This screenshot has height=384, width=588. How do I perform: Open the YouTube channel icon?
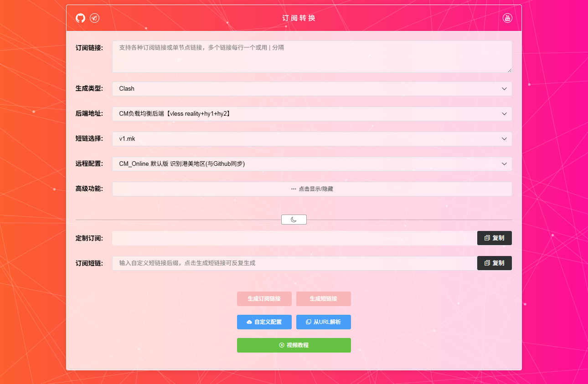pos(507,18)
